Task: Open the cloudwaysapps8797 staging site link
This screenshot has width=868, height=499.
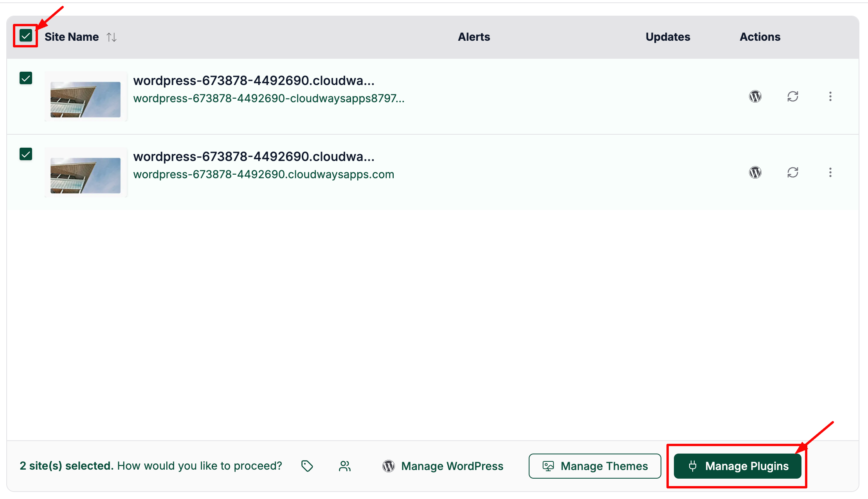Action: [x=268, y=98]
